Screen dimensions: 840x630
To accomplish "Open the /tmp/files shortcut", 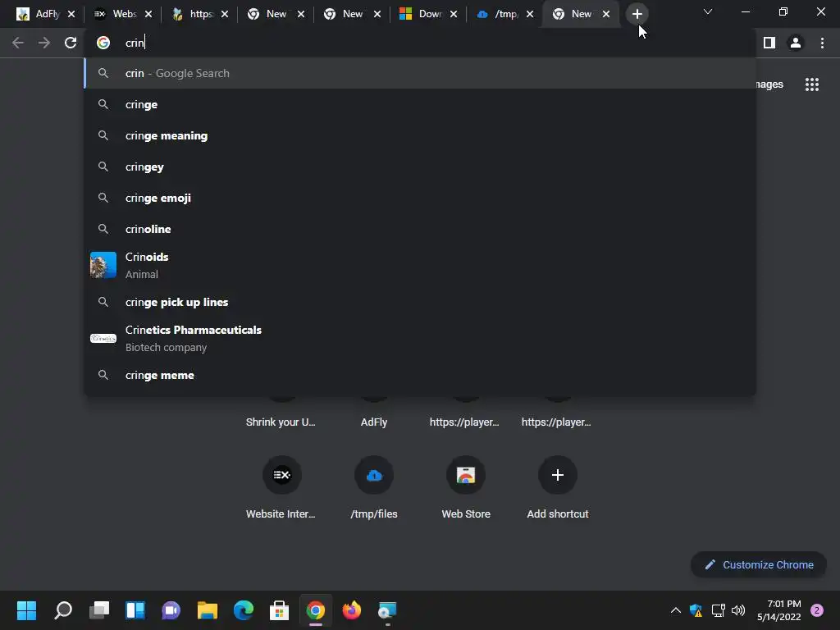I will click(x=374, y=486).
